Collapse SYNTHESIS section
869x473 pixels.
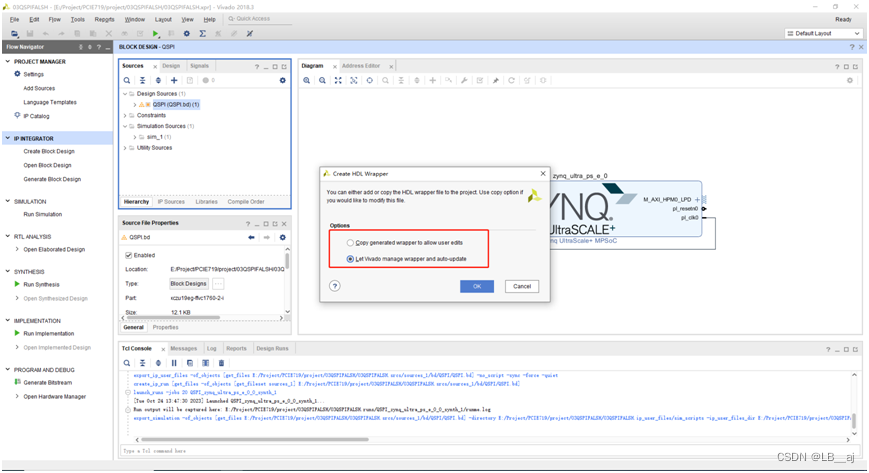[x=8, y=272]
